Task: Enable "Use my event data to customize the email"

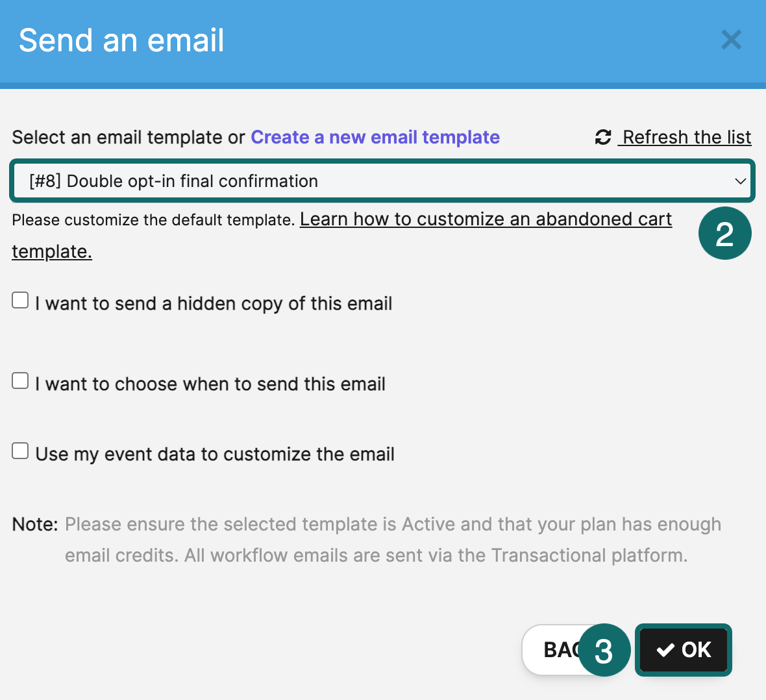Action: (x=19, y=450)
